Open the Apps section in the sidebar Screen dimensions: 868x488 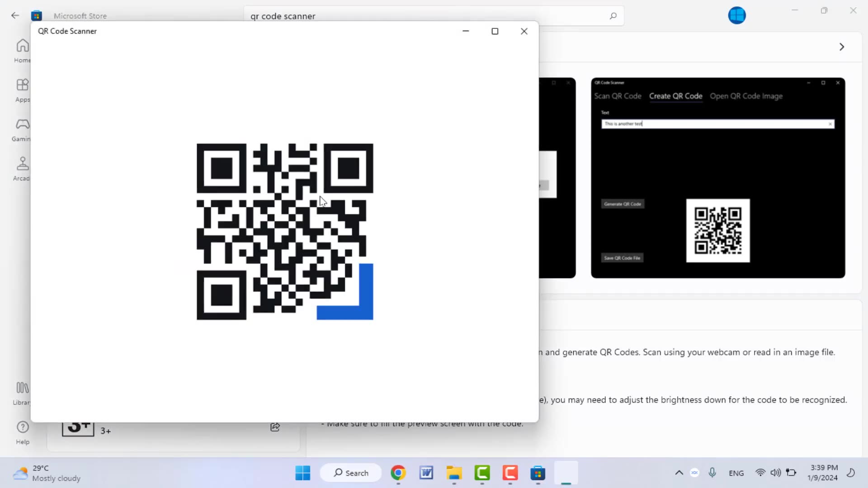point(22,89)
